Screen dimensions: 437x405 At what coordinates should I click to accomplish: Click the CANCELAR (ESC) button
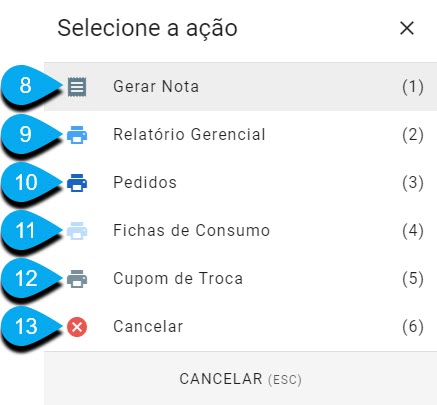tap(240, 379)
